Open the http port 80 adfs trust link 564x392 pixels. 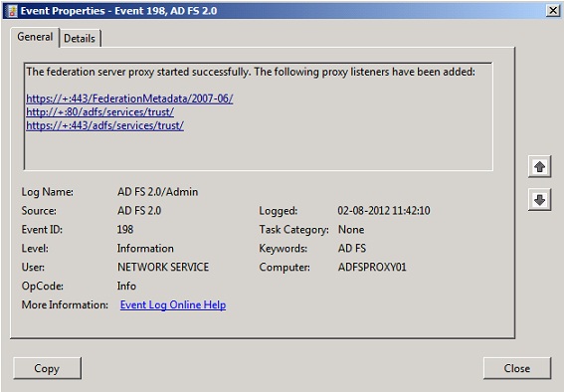pos(100,111)
